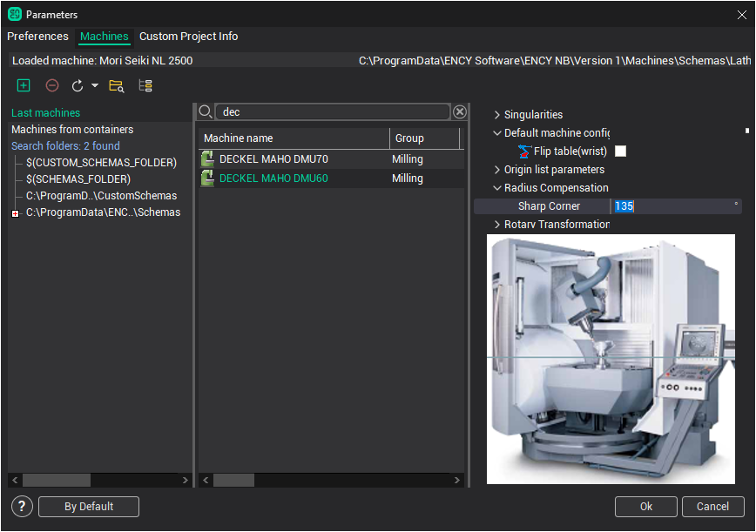Open the Custom Project Info tab
756x532 pixels.
tap(188, 37)
